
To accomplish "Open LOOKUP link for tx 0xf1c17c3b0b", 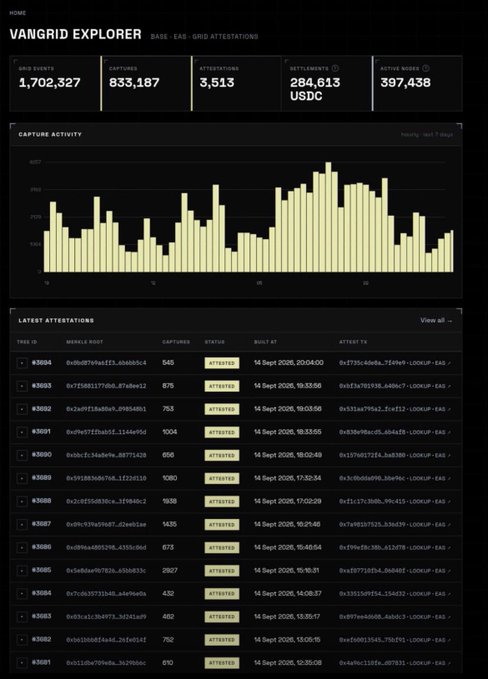I will 420,501.
